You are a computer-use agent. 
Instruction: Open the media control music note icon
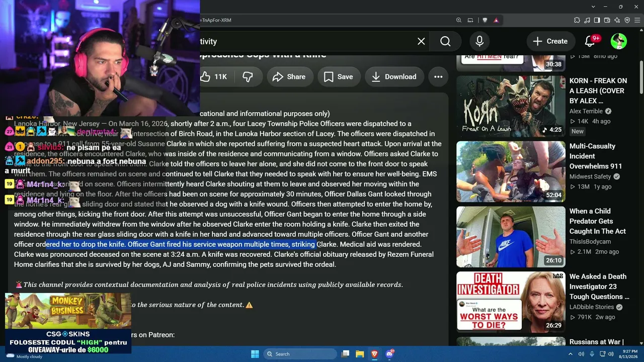[587, 20]
